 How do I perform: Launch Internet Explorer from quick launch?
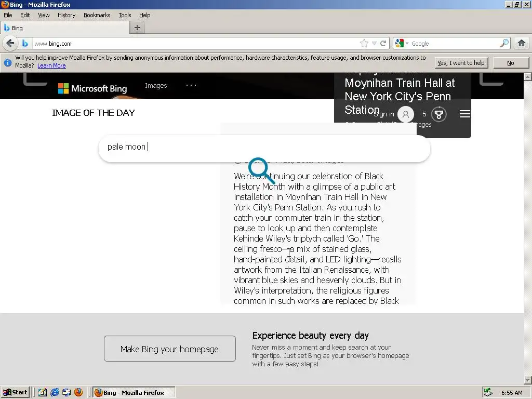[x=55, y=393]
